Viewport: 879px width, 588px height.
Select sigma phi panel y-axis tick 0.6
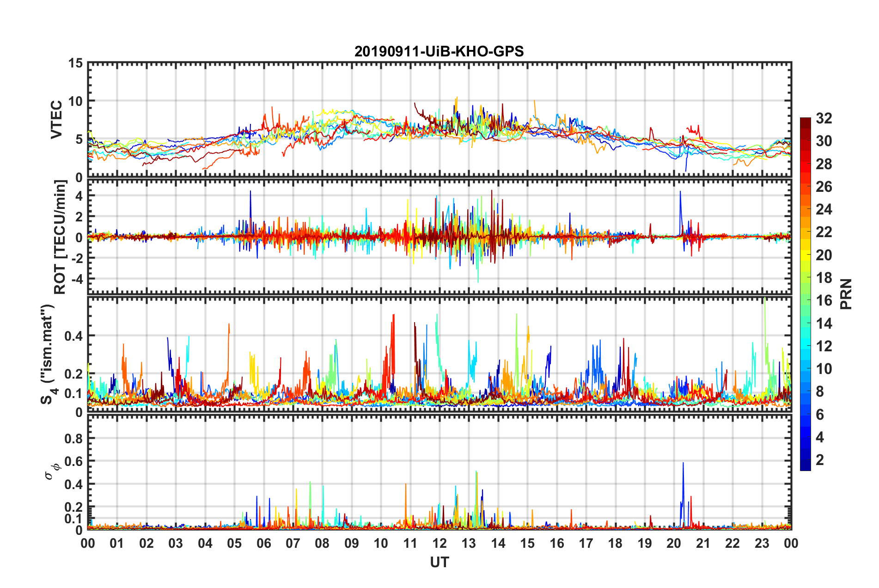74,461
